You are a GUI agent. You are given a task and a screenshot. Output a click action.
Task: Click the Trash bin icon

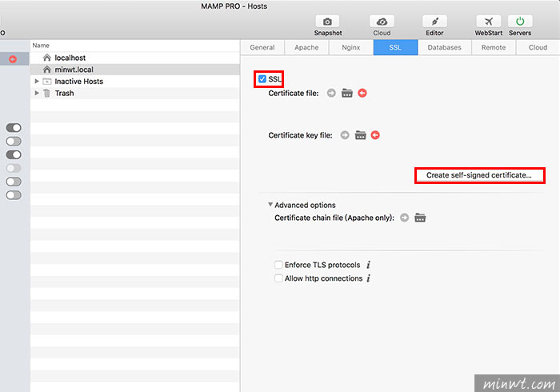(x=46, y=93)
